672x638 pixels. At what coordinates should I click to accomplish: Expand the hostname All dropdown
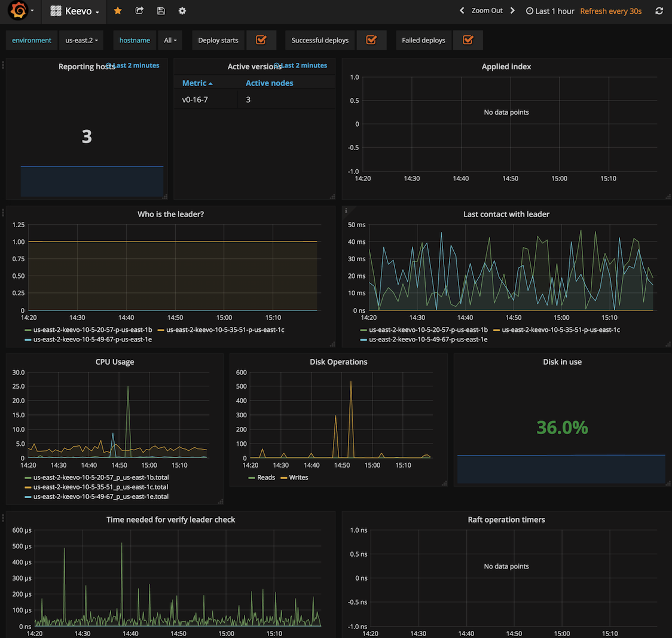(x=170, y=40)
